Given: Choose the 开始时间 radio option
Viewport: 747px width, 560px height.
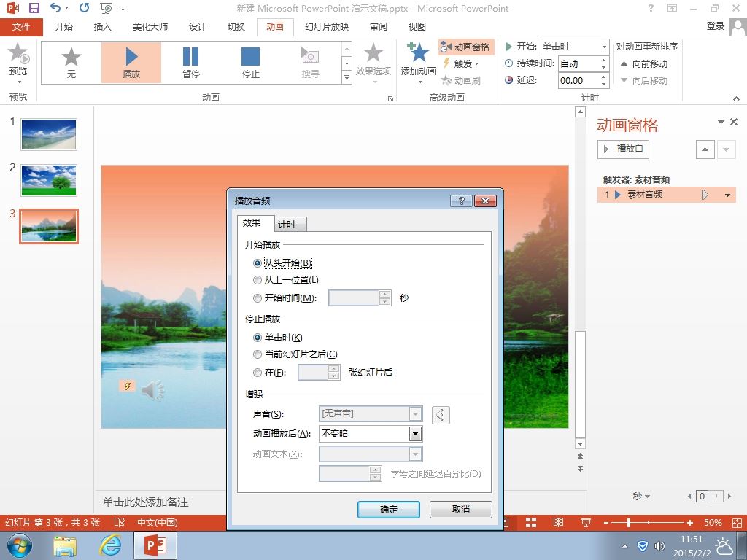Looking at the screenshot, I should [258, 298].
